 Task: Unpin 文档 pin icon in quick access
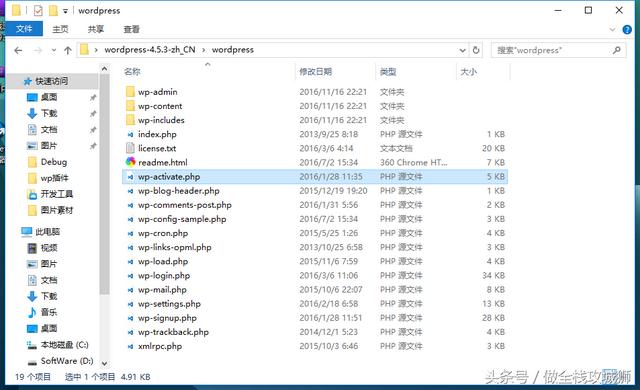coord(93,130)
